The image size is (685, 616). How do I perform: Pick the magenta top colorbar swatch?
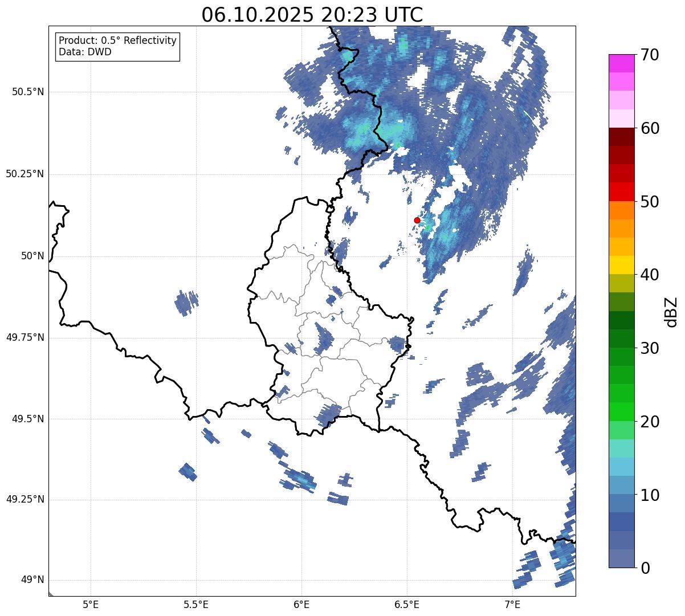pyautogui.click(x=621, y=63)
